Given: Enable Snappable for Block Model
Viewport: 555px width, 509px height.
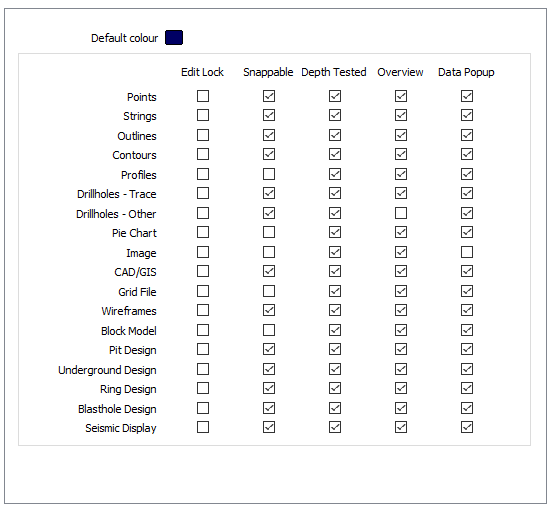Looking at the screenshot, I should 269,330.
